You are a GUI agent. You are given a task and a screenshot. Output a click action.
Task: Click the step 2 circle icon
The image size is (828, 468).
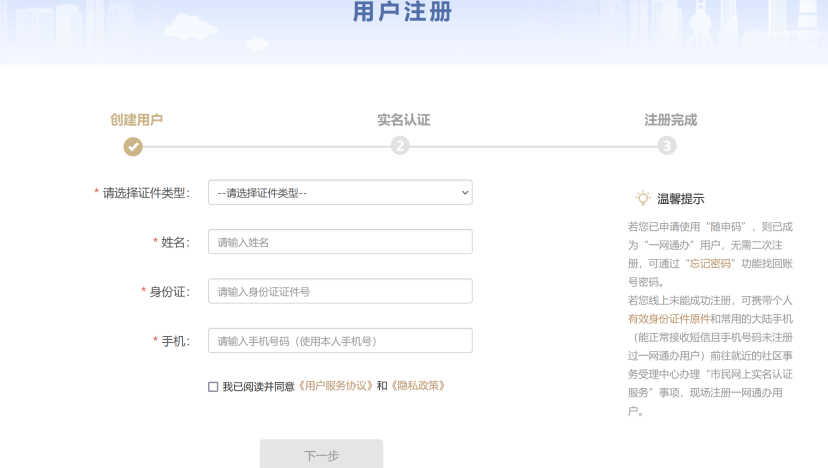pyautogui.click(x=400, y=146)
